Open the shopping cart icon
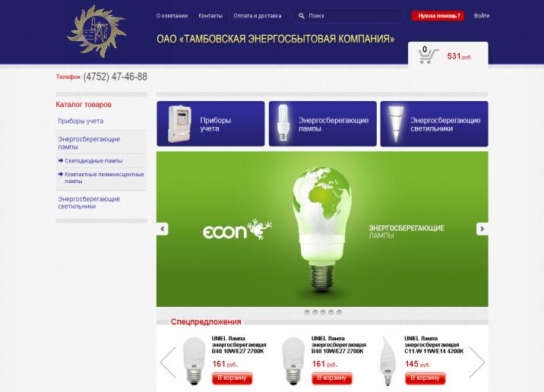 (427, 55)
